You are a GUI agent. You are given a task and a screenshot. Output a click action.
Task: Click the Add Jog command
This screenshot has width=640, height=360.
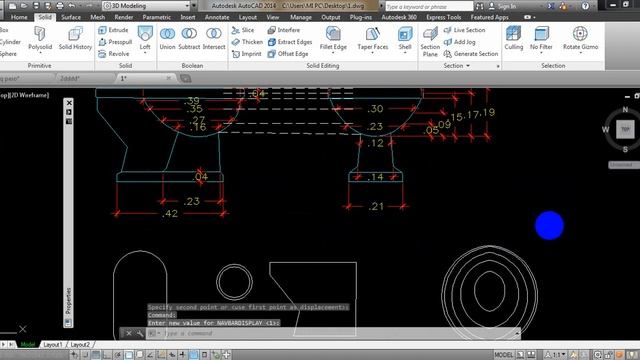460,42
